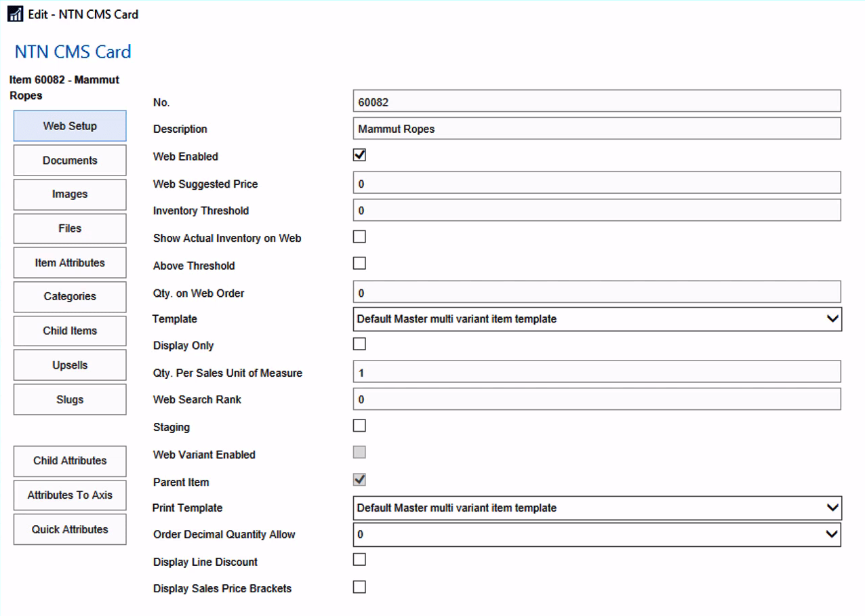Open the Upsells section

coord(69,365)
